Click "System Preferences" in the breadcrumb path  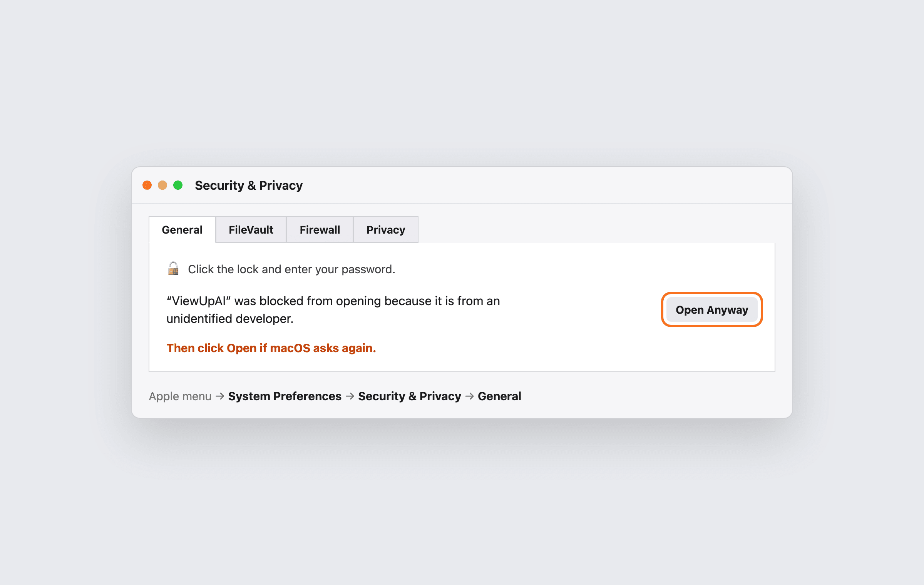(x=285, y=396)
